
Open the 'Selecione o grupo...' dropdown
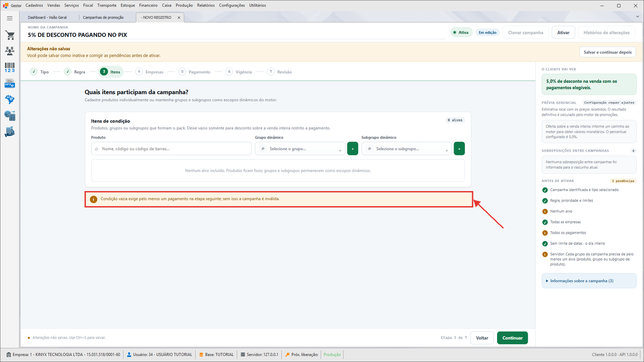300,149
